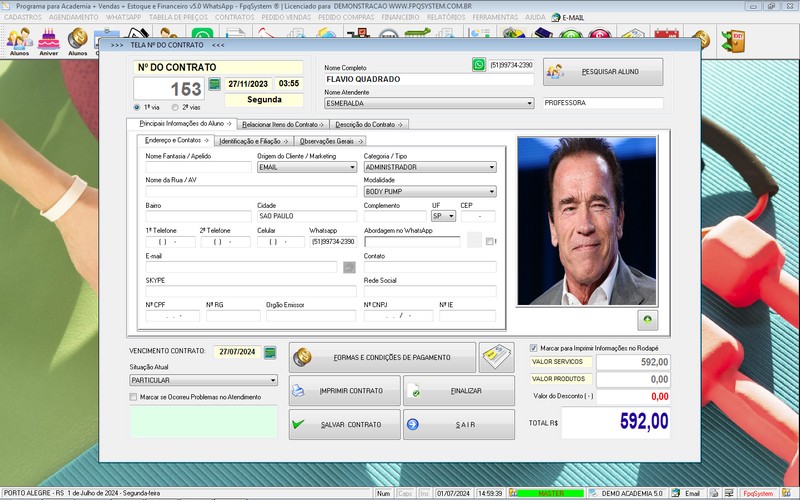Click the Salvar Contrato button
Viewport: 800px width, 500px height.
click(344, 425)
